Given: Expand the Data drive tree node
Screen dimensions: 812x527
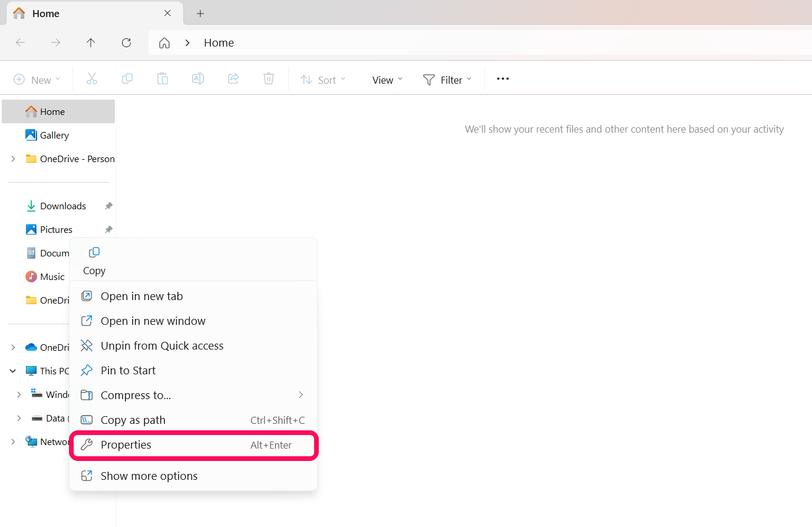Looking at the screenshot, I should pos(19,418).
